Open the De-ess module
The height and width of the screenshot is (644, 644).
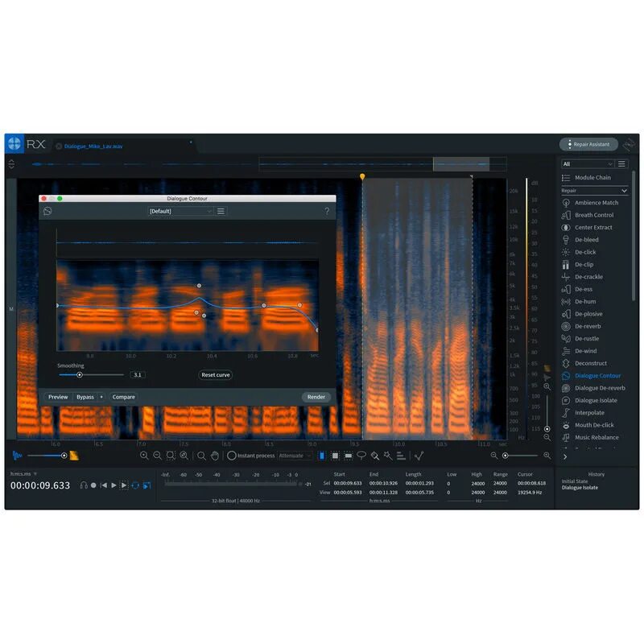coord(577,289)
